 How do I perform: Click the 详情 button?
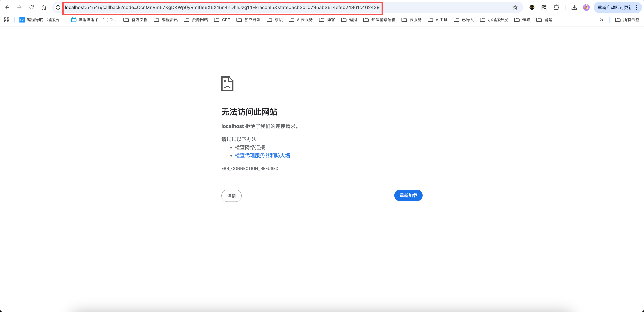231,196
